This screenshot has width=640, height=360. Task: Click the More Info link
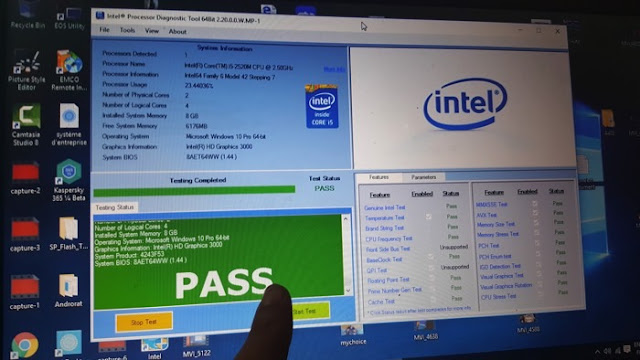point(334,69)
